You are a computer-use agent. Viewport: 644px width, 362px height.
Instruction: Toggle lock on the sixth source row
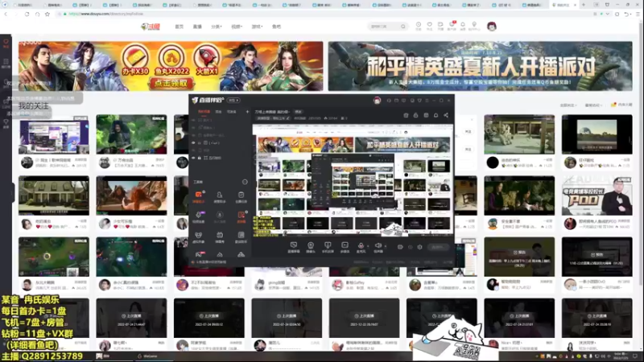[200, 158]
